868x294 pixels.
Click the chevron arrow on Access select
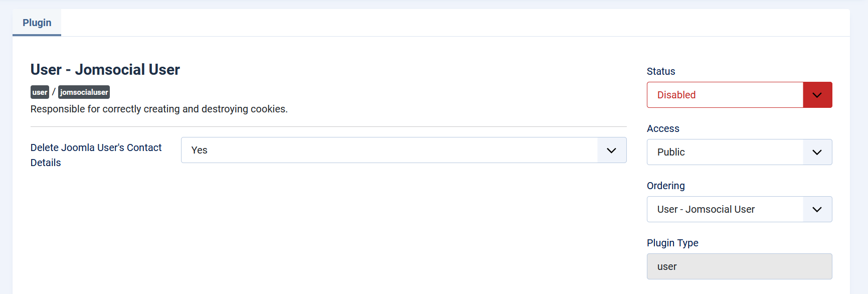pos(817,152)
